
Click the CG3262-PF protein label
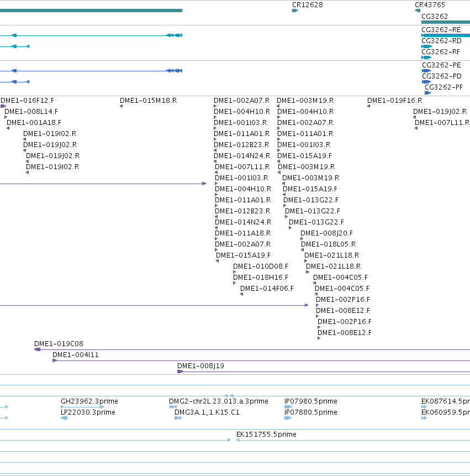[443, 87]
